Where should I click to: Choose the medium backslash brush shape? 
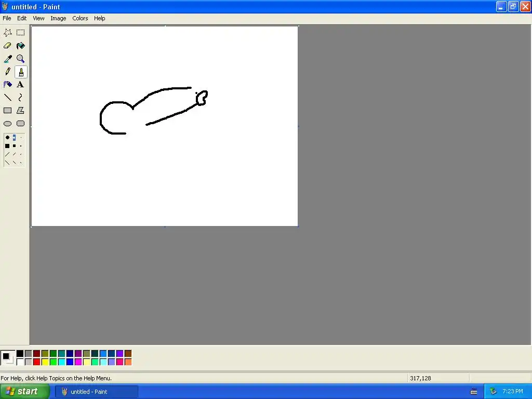[x=14, y=163]
